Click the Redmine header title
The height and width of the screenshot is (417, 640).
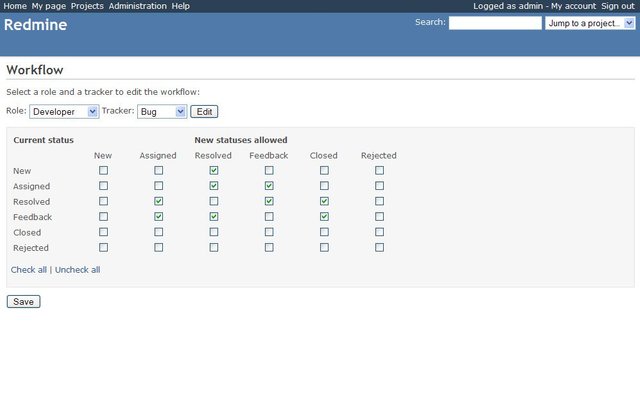point(36,25)
